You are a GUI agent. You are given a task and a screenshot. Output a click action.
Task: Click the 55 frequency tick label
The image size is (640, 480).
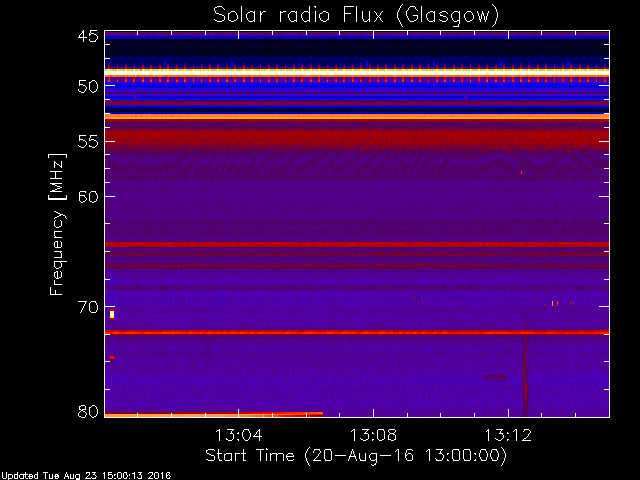click(88, 142)
